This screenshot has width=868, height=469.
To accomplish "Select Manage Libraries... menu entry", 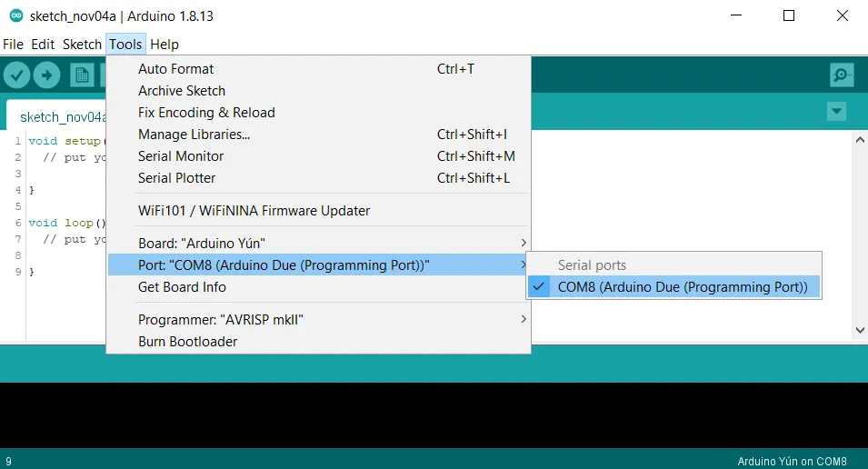I will coord(194,135).
